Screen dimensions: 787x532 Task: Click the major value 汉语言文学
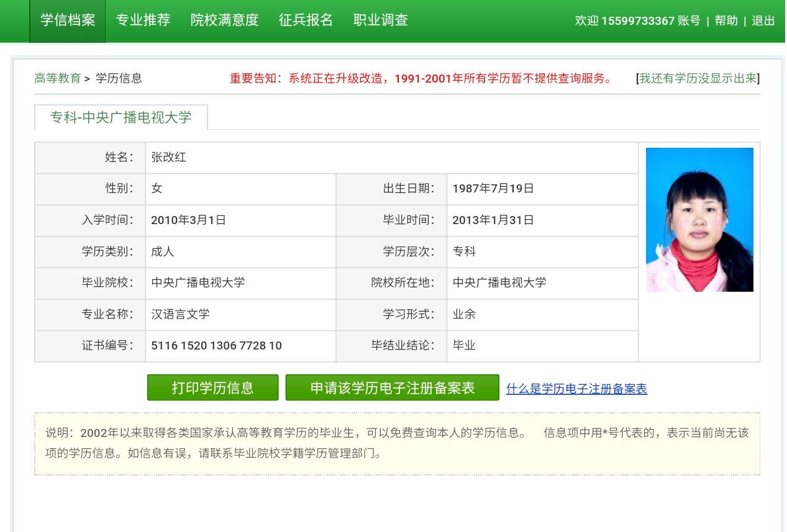coord(180,314)
